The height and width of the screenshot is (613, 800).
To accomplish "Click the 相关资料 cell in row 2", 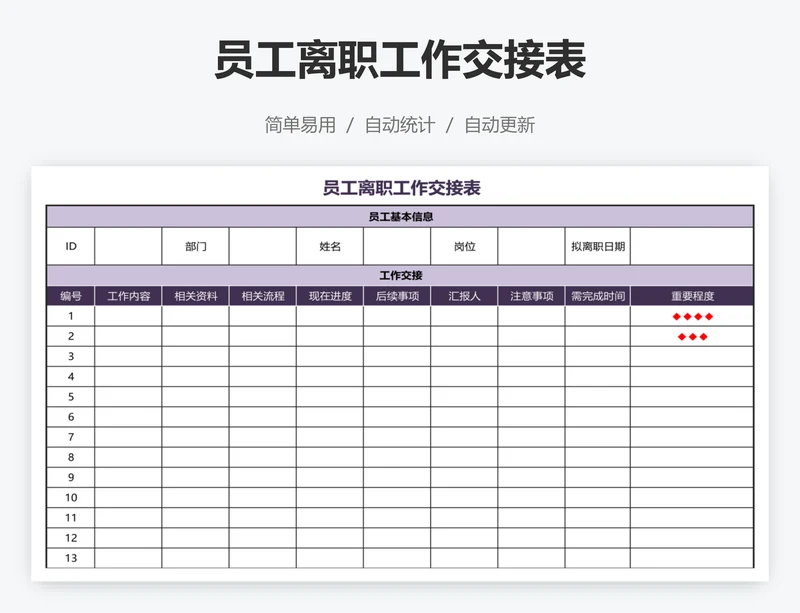I will coord(195,336).
